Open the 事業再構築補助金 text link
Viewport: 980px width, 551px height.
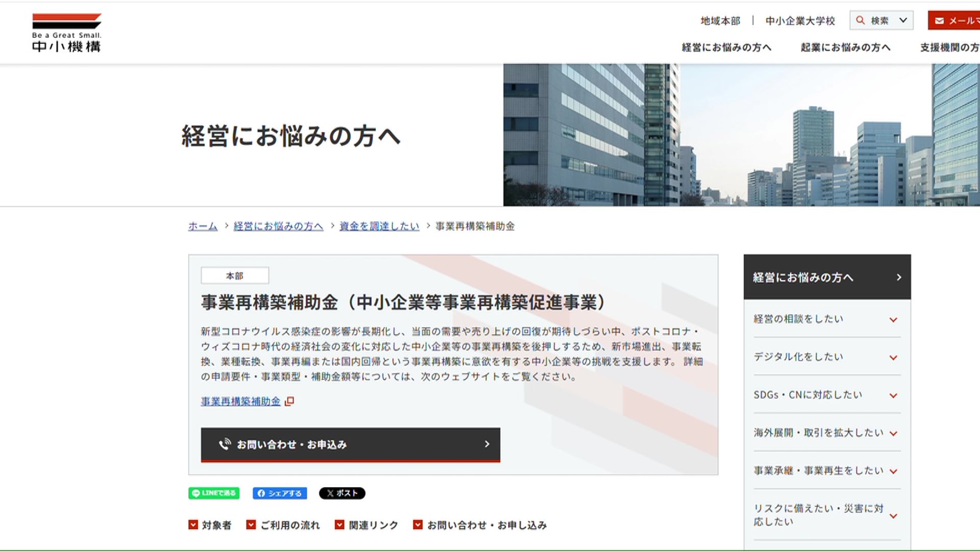[240, 401]
